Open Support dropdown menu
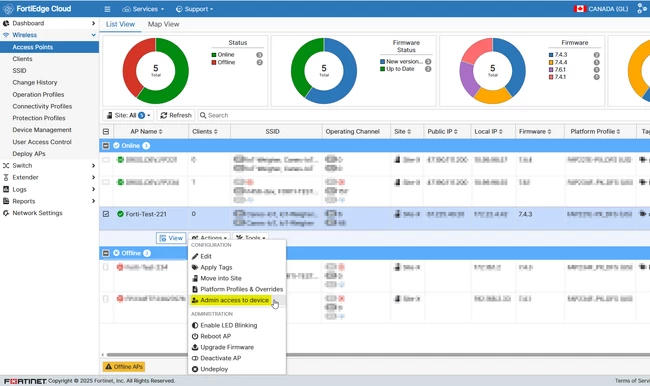The height and width of the screenshot is (386, 650). [x=194, y=9]
